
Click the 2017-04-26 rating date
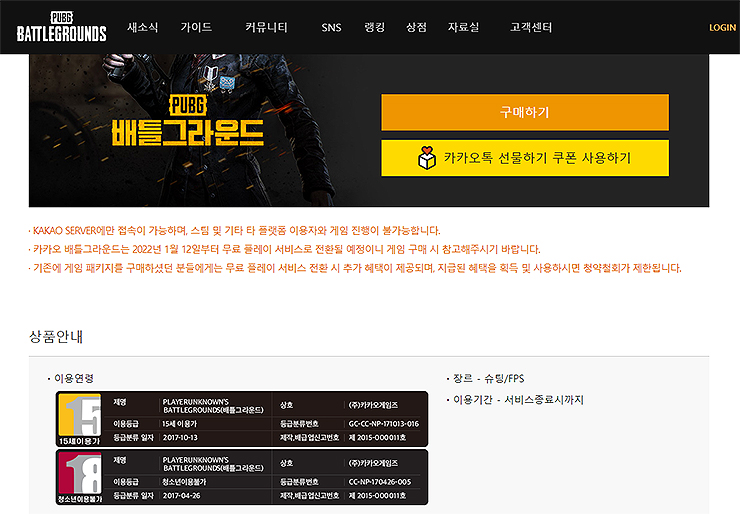point(181,496)
